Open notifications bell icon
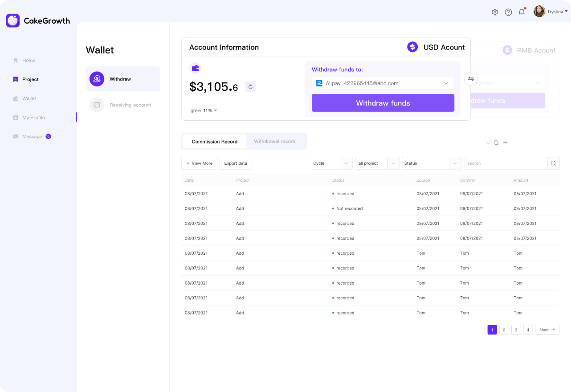 (x=522, y=12)
